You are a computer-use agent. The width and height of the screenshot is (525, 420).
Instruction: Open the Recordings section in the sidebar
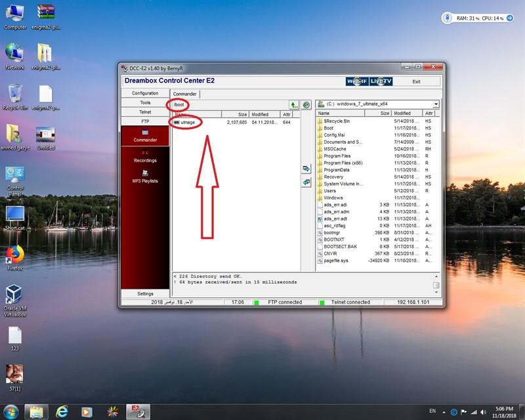(145, 157)
